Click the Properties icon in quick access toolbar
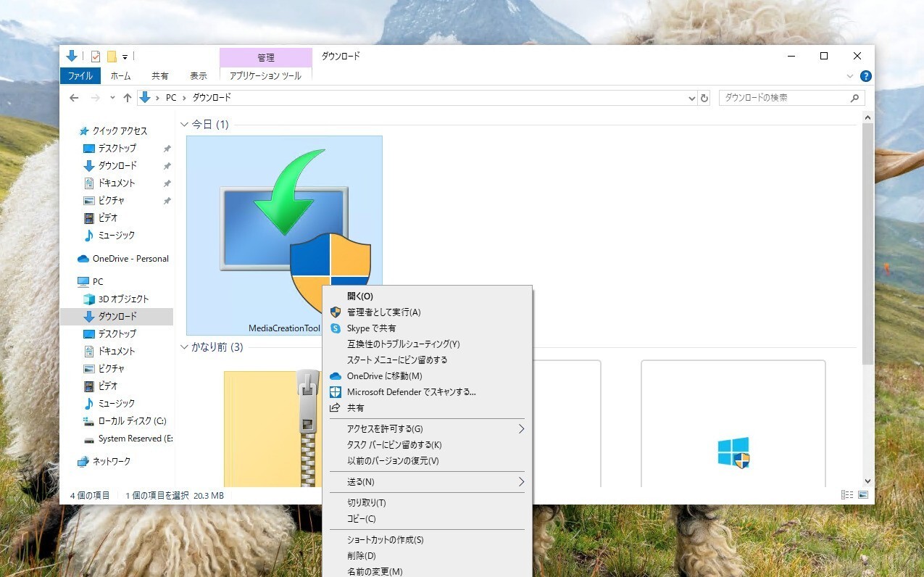The image size is (924, 577). pos(96,57)
